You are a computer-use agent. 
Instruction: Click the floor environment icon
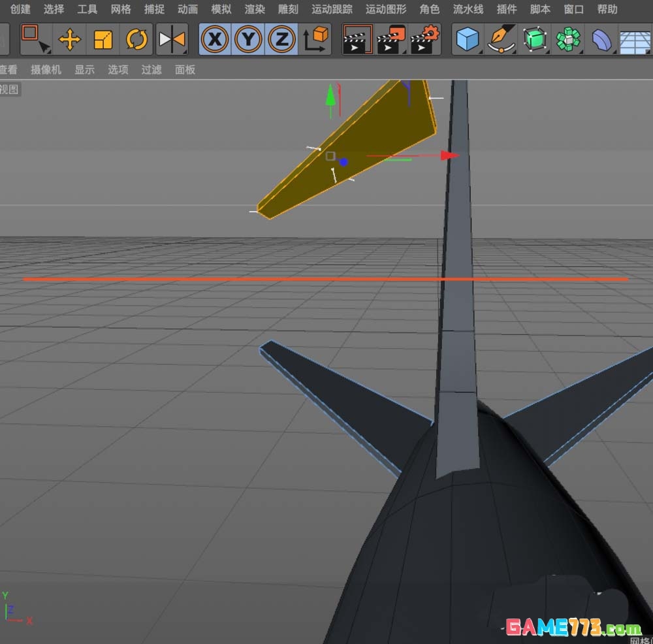[635, 40]
